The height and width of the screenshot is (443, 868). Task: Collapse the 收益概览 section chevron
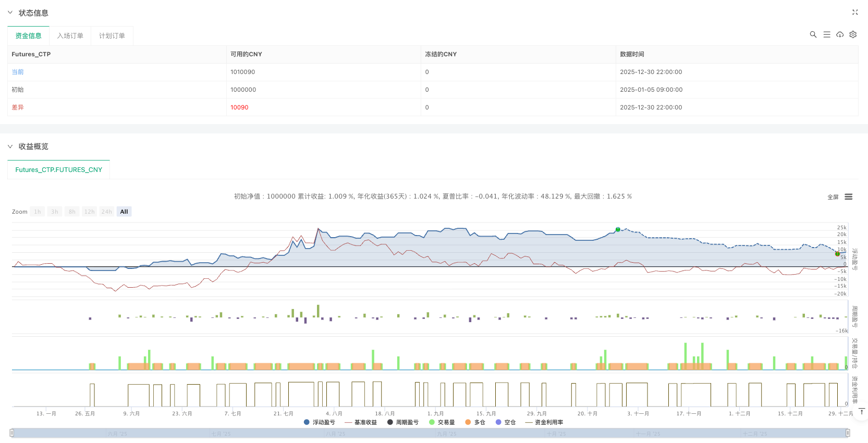click(10, 146)
